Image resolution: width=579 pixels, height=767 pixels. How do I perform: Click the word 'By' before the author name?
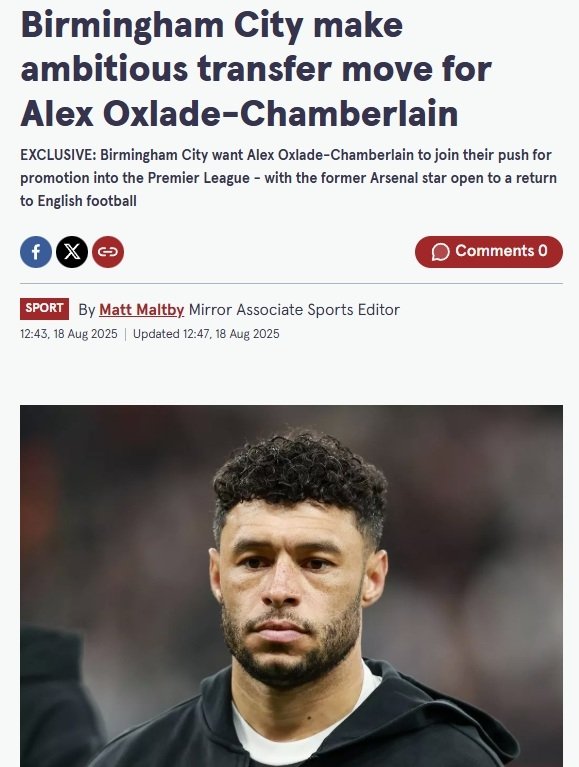87,310
